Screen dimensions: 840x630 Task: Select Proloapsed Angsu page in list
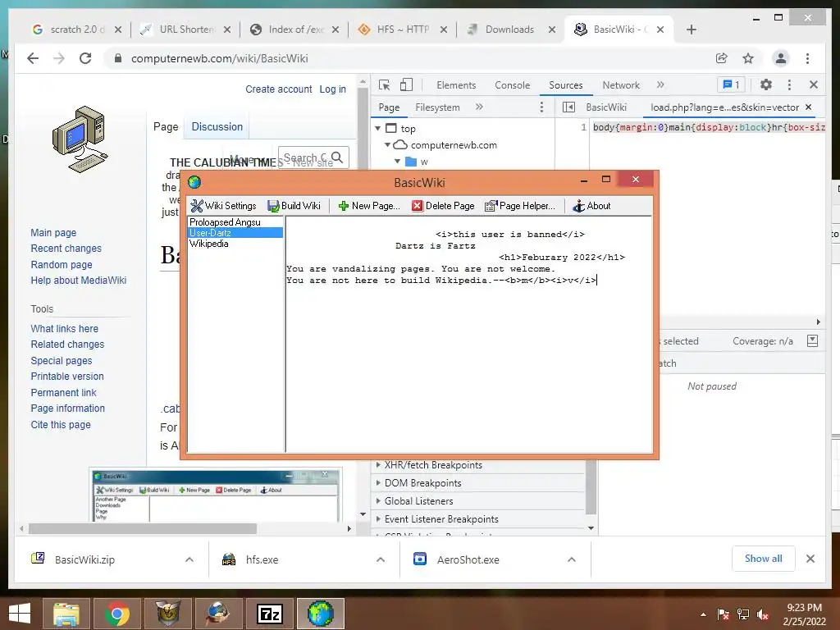tap(225, 221)
